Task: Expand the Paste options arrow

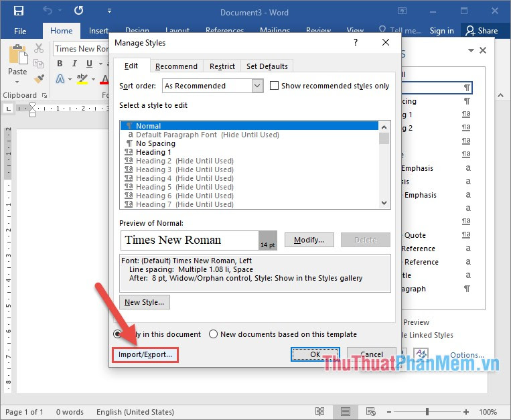Action: [17, 82]
